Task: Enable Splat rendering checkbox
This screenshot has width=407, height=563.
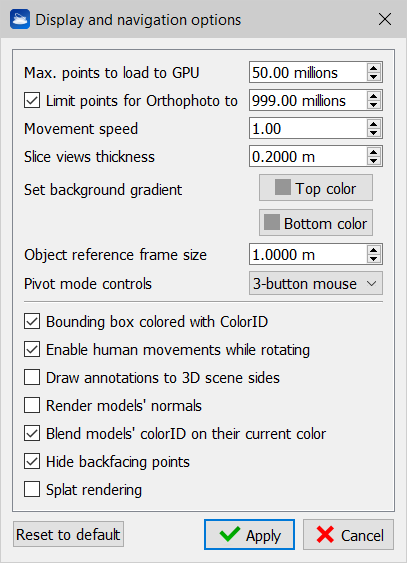Action: (32, 489)
